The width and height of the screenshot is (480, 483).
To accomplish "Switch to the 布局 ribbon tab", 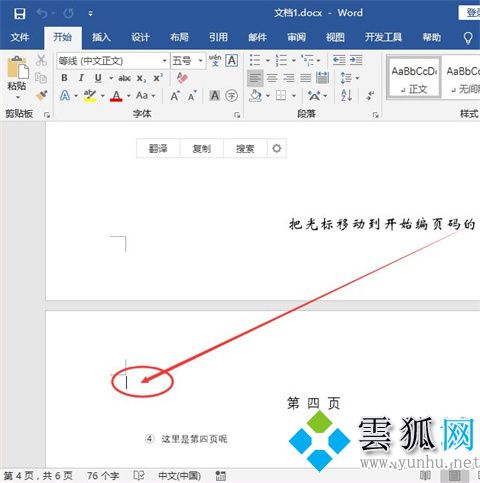I will tap(179, 37).
